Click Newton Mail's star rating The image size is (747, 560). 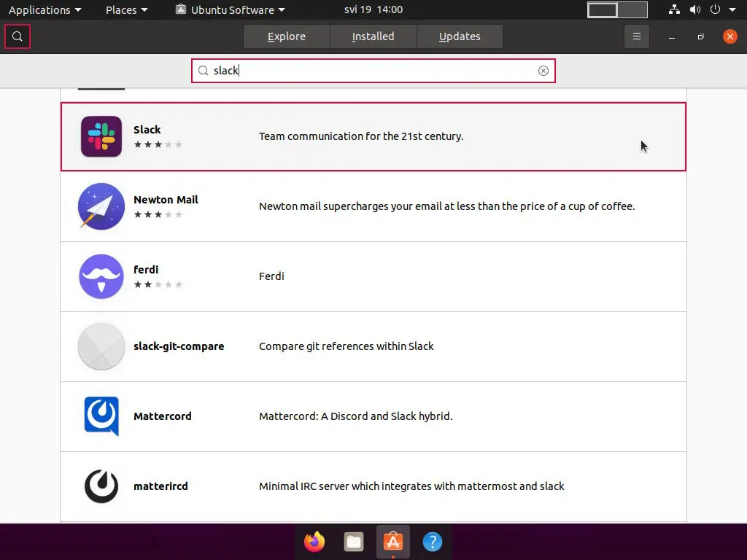click(x=158, y=214)
